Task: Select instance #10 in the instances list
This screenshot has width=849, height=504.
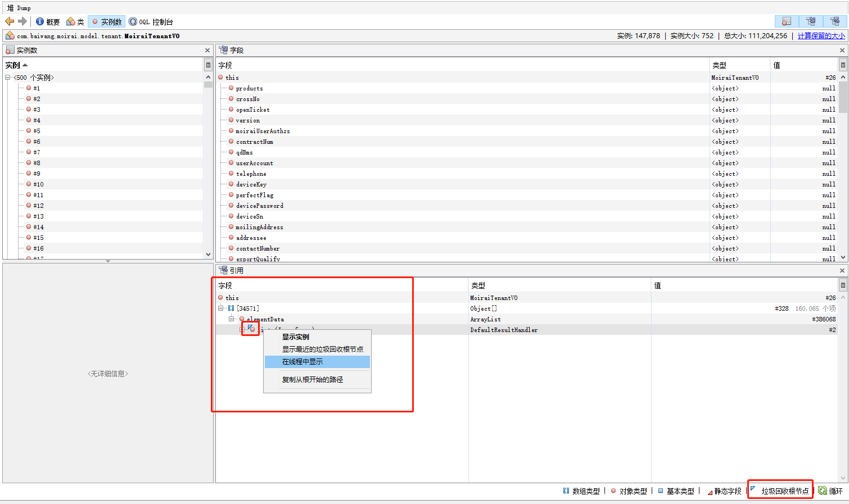Action: coord(38,184)
